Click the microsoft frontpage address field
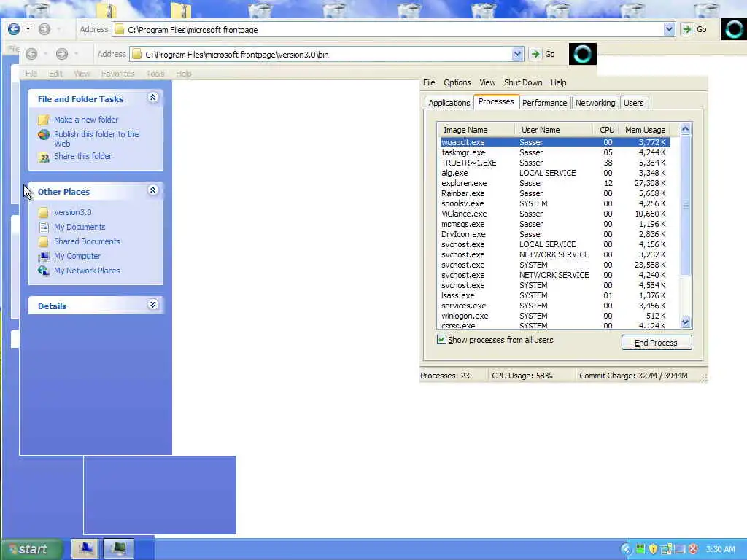 click(x=394, y=29)
